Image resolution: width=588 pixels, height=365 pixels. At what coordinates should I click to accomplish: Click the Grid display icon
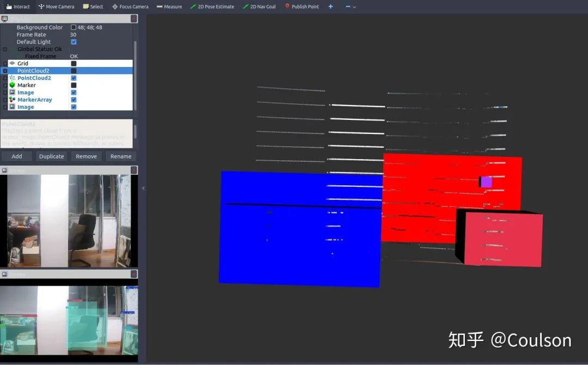(13, 63)
